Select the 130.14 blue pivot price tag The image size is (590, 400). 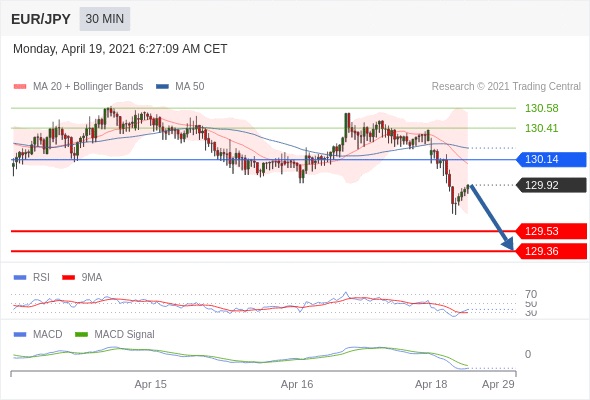[551, 160]
